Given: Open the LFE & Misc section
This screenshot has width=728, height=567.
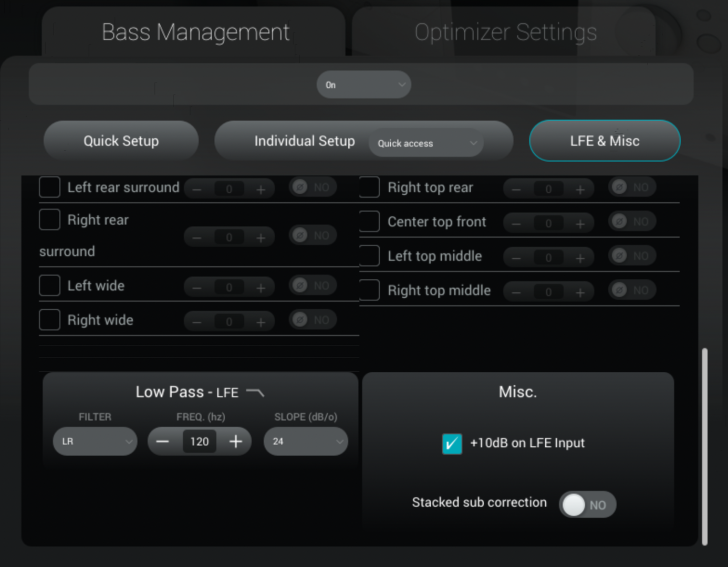Looking at the screenshot, I should tap(605, 141).
